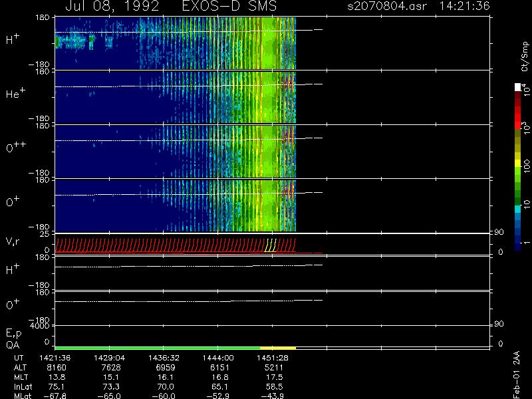Select the 'He+' panel label

[15, 93]
